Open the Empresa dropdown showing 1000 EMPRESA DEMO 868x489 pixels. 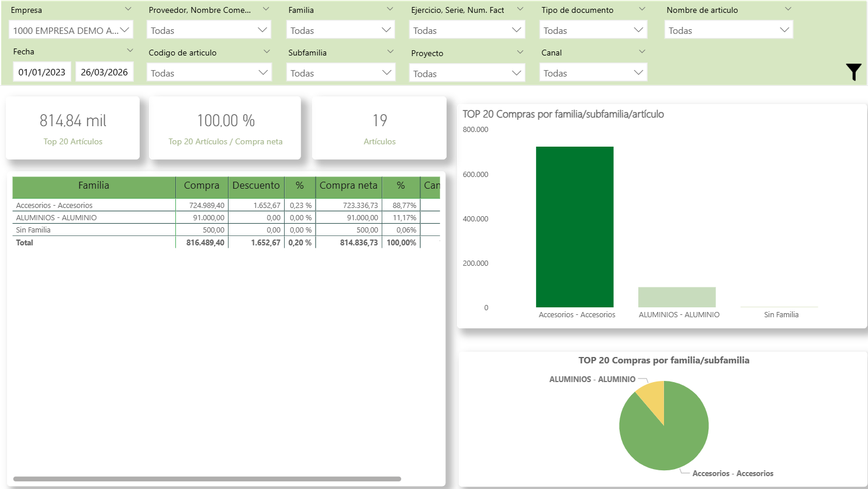point(71,30)
